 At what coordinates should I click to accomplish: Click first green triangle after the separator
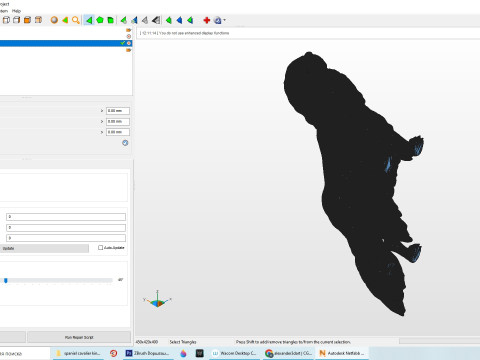(x=169, y=20)
